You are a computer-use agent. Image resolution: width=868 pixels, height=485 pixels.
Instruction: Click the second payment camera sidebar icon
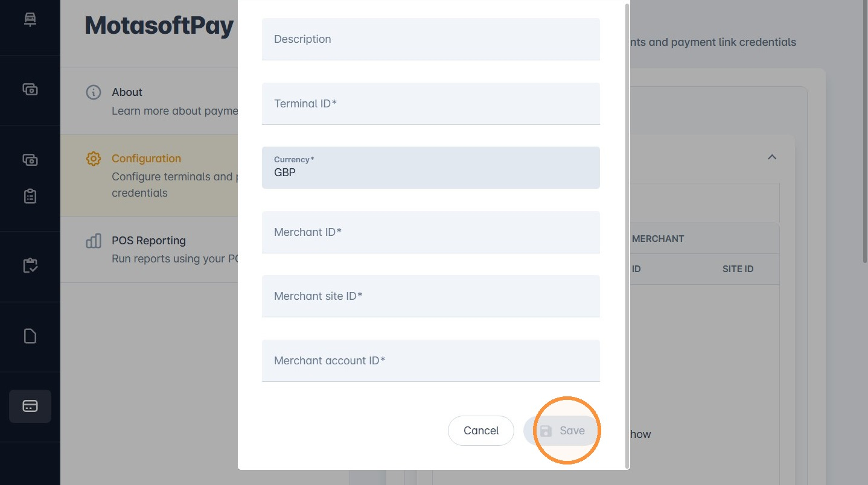pos(30,160)
